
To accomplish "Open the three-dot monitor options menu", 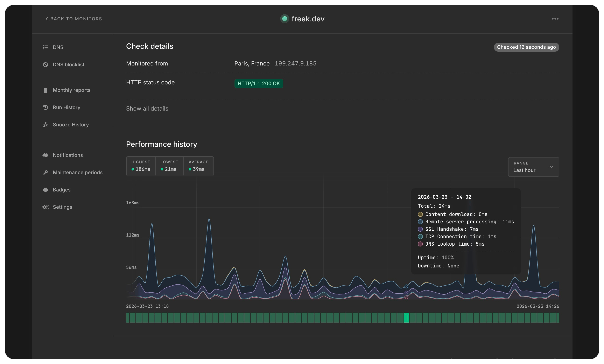I will [555, 19].
